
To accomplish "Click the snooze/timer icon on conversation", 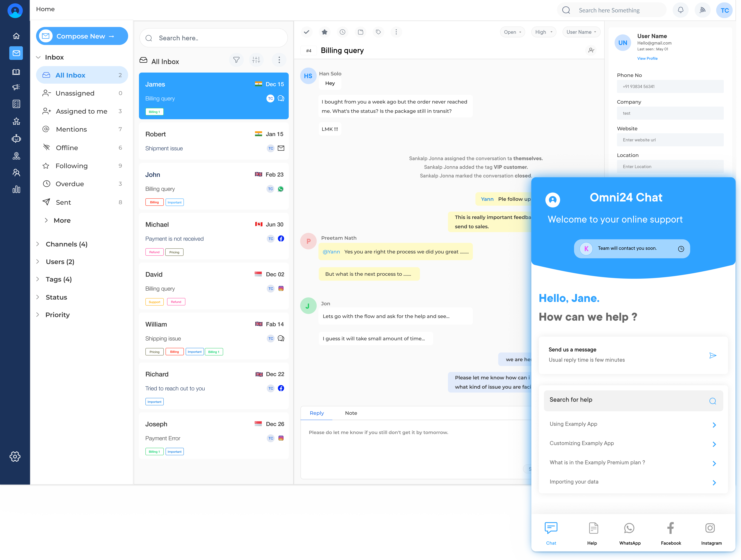I will pyautogui.click(x=343, y=32).
